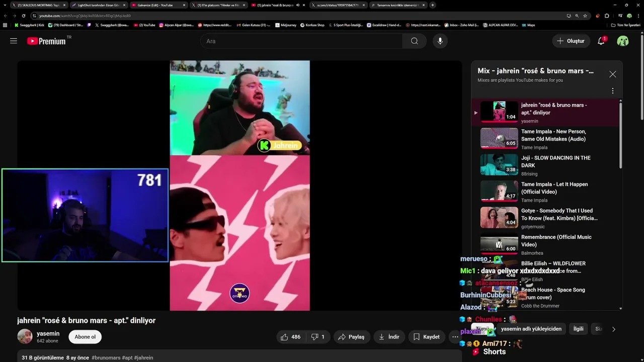Open the Tüm Yer İşaretleri bookmarks folder
644x362 pixels.
tap(625, 25)
